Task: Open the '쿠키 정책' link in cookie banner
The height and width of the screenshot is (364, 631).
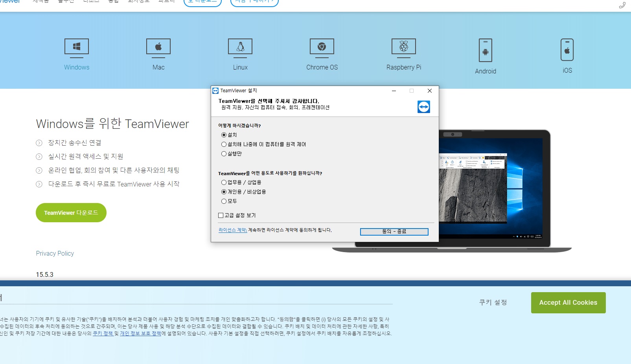Action: point(103,333)
